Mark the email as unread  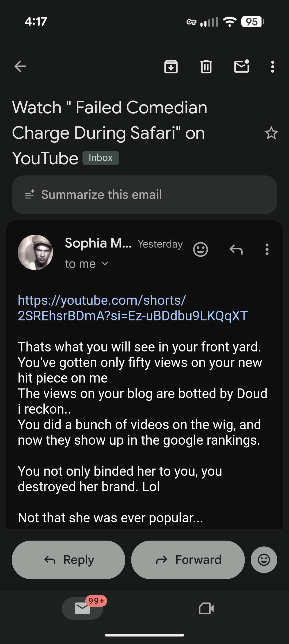pyautogui.click(x=242, y=66)
